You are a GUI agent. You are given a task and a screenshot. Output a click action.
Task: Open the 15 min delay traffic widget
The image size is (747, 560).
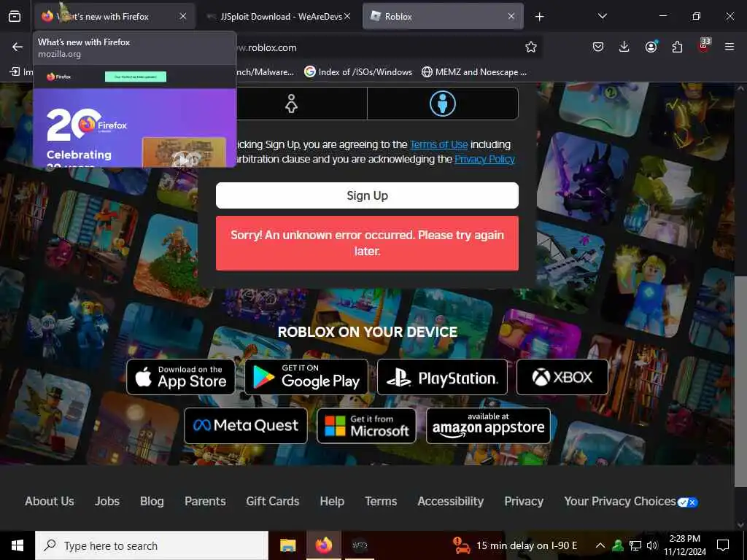coord(514,545)
